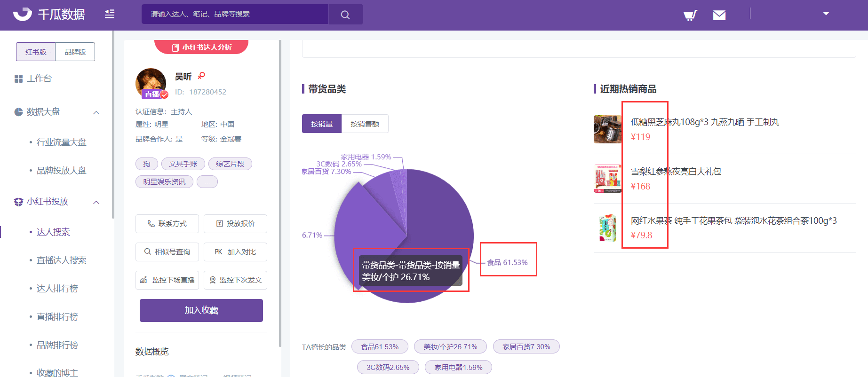The image size is (868, 377).
Task: Click the female gender icon beside 吴昕
Action: [x=201, y=76]
